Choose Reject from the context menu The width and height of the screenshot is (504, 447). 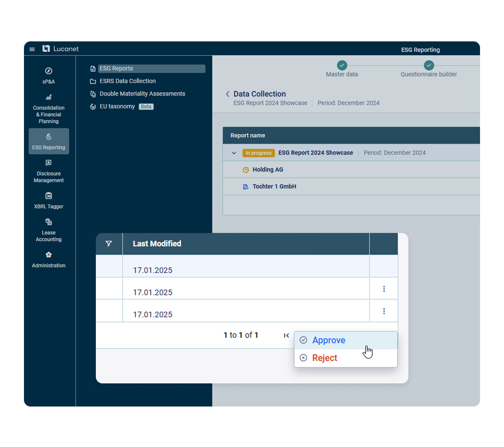click(324, 358)
